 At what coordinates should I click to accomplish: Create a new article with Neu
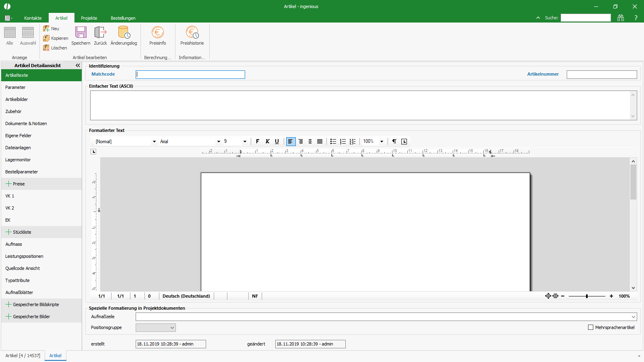[x=51, y=29]
